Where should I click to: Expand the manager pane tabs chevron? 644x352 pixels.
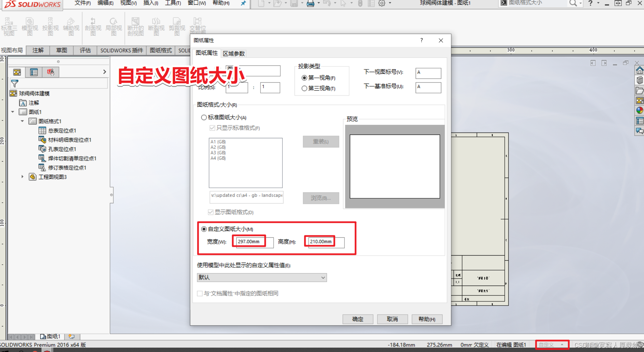point(104,72)
